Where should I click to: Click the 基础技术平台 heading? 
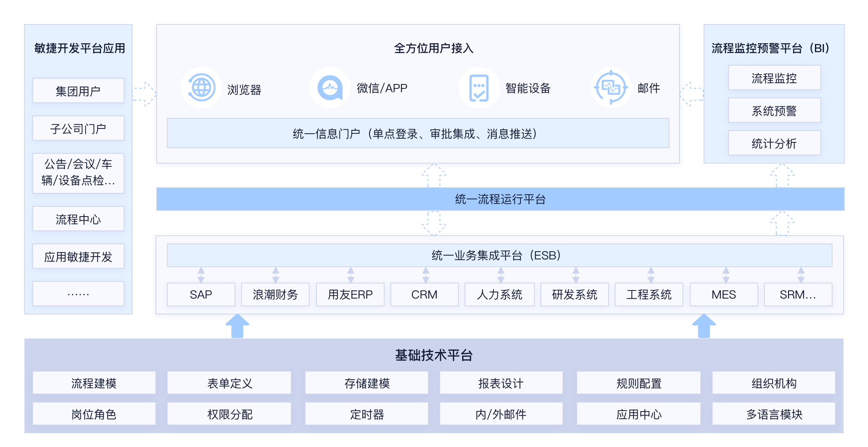click(x=434, y=355)
